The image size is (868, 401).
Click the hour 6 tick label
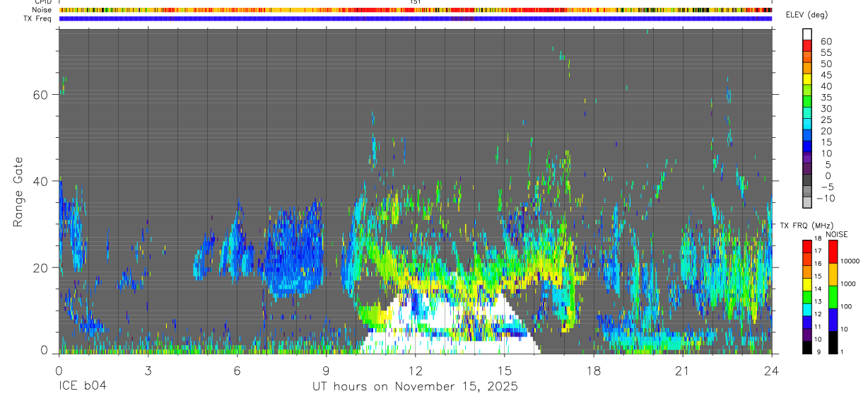coord(237,371)
